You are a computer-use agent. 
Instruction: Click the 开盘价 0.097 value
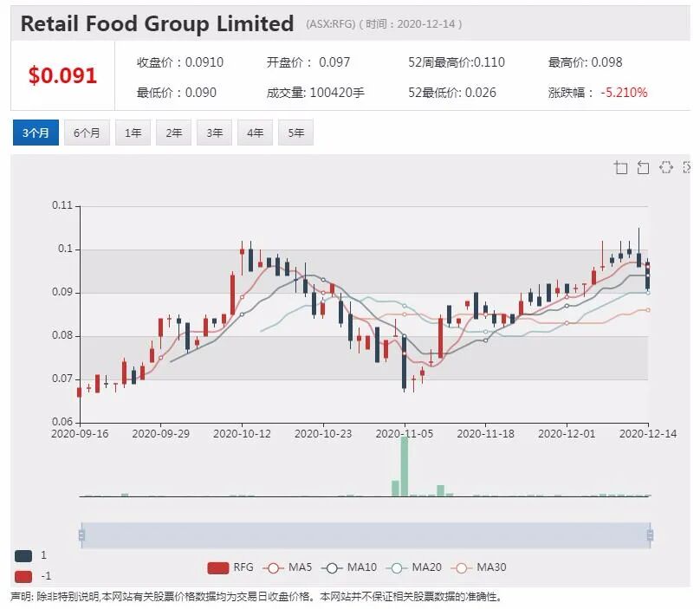(308, 62)
